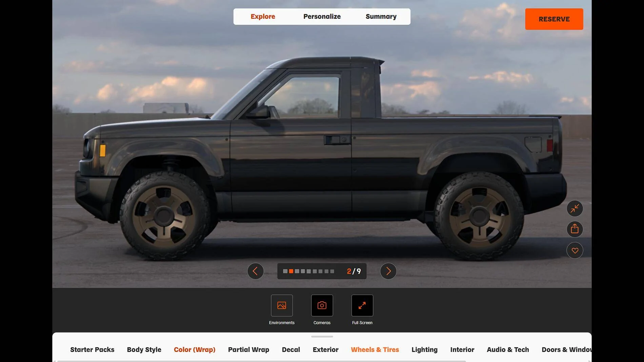Image resolution: width=644 pixels, height=362 pixels.
Task: Open the Environments picker icon
Action: 282,305
